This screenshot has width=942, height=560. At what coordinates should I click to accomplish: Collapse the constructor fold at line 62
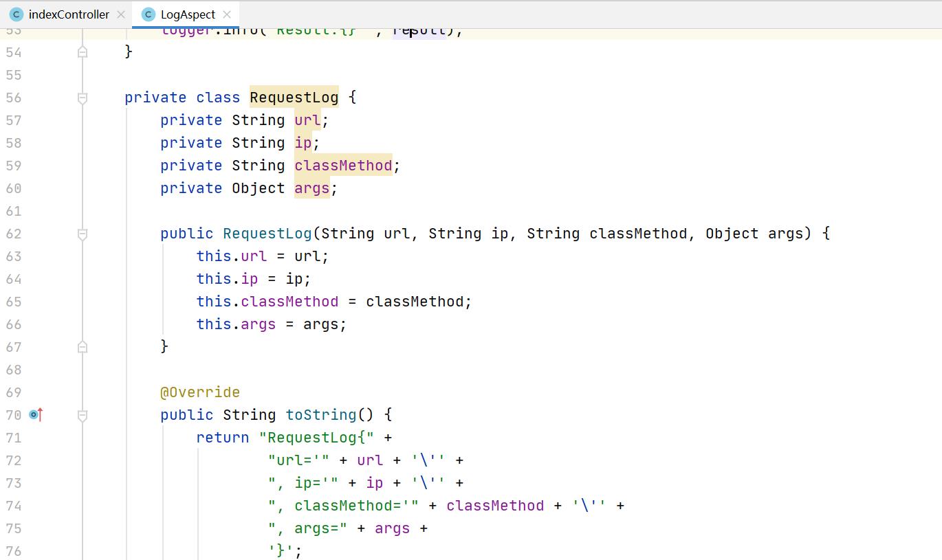(83, 234)
